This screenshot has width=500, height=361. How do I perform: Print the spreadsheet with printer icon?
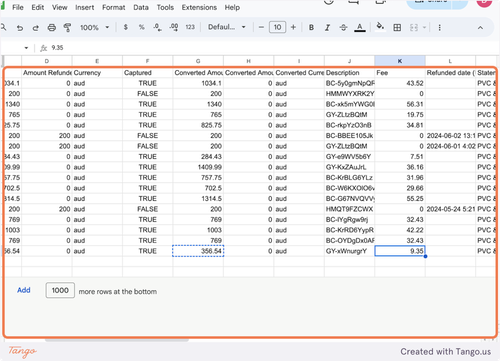(x=51, y=28)
